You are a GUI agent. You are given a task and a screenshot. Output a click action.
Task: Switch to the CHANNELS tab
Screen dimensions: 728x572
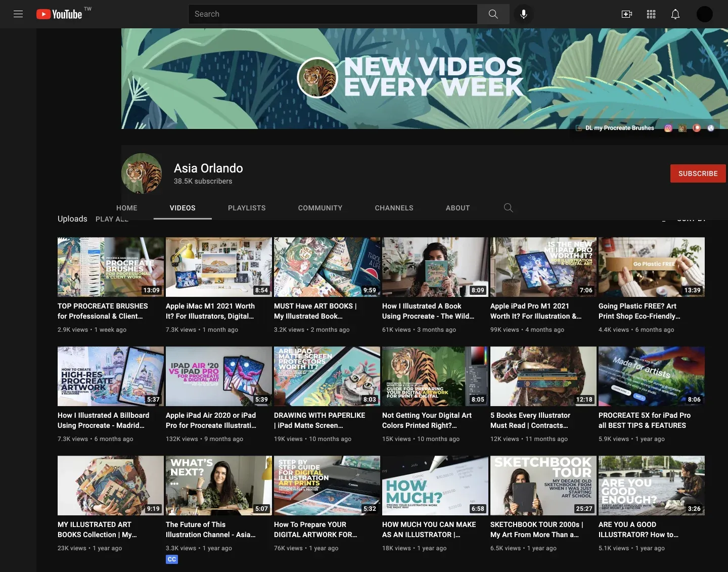tap(394, 208)
